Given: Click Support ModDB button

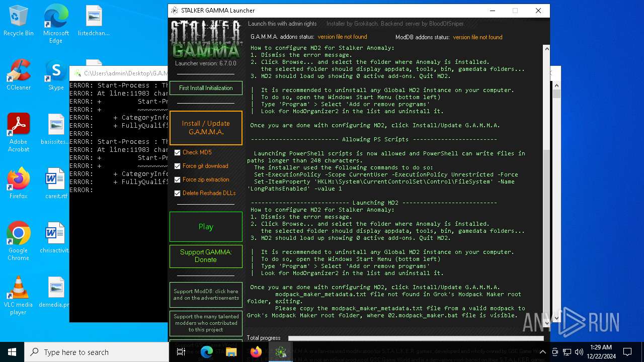Looking at the screenshot, I should 206,295.
